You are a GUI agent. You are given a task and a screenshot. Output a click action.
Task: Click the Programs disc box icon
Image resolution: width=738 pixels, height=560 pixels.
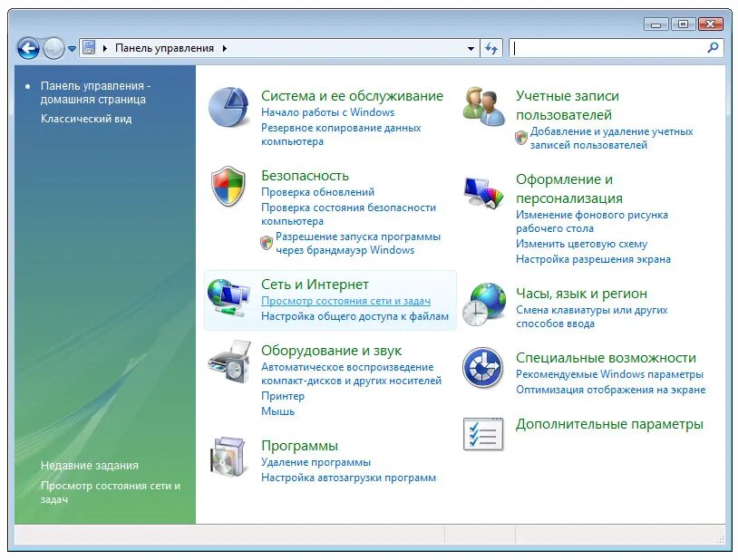pos(228,457)
